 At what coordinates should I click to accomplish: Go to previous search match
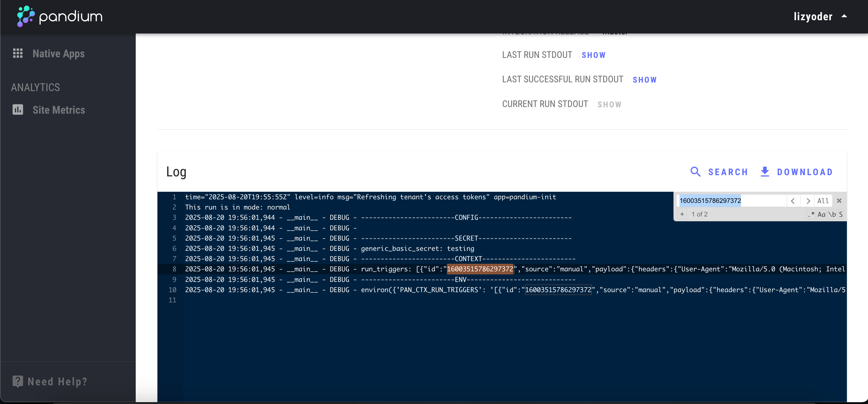click(x=793, y=201)
